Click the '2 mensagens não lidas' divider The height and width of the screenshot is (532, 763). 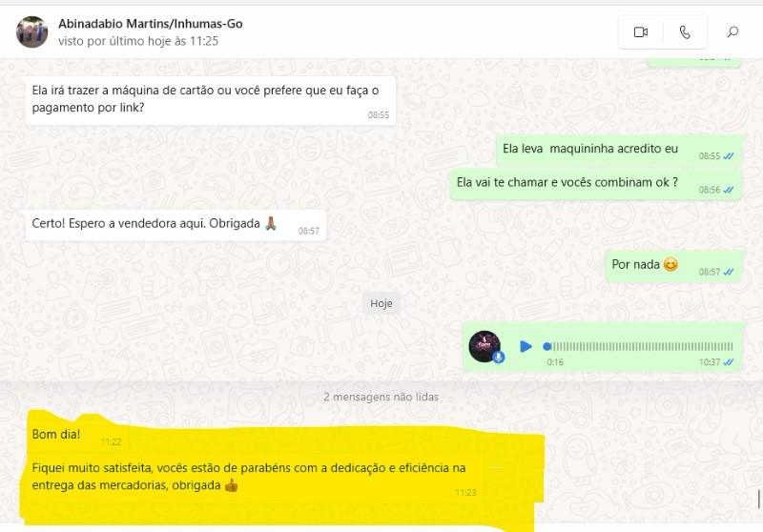click(381, 397)
